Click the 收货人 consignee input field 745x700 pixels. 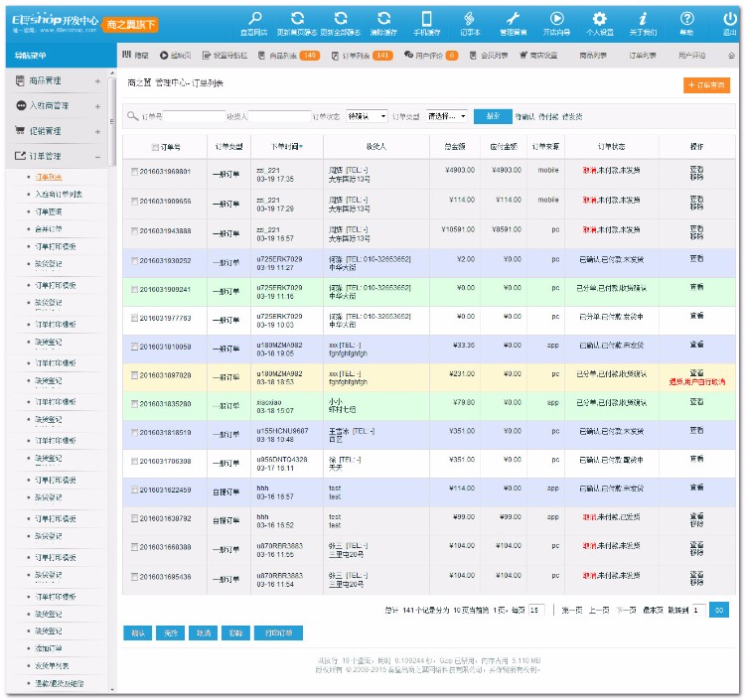[279, 116]
